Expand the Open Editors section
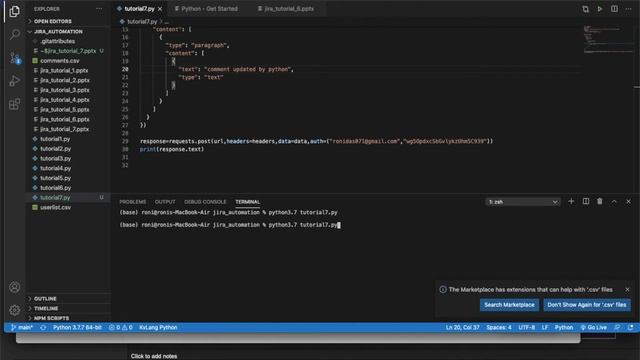The height and width of the screenshot is (360, 640). point(53,21)
